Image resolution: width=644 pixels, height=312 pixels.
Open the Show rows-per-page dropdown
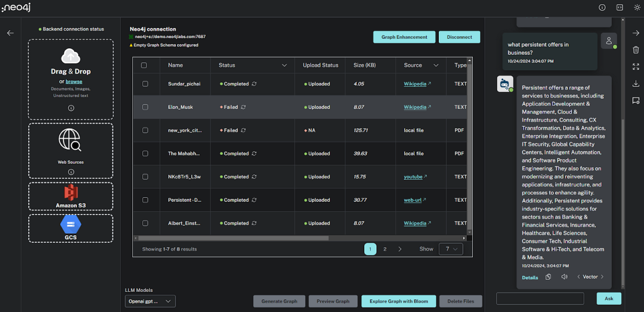(x=451, y=249)
